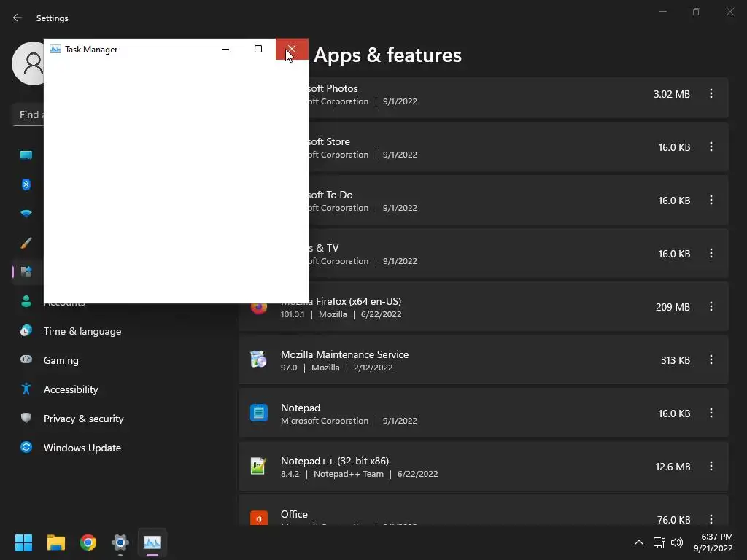
Task: Click the Notepad app icon
Action: 259,413
